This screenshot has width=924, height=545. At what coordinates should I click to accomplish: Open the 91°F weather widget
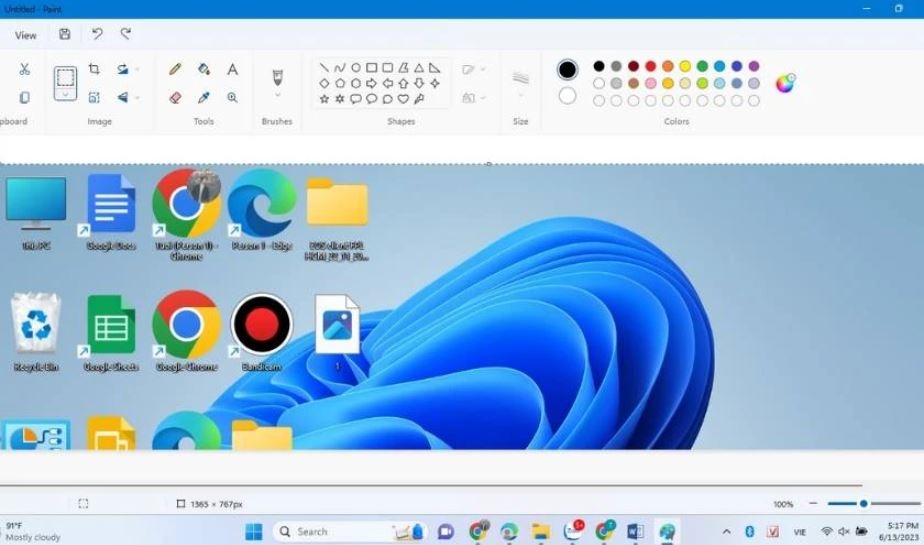click(32, 531)
